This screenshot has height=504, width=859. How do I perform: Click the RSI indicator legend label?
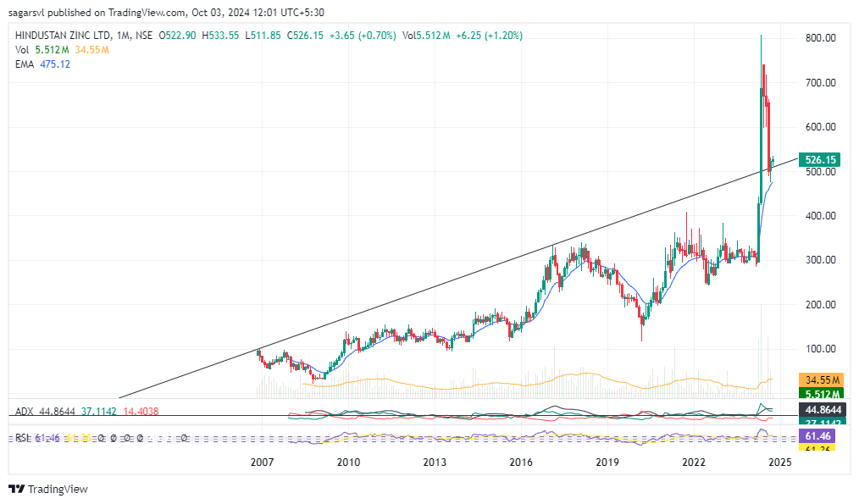point(23,438)
